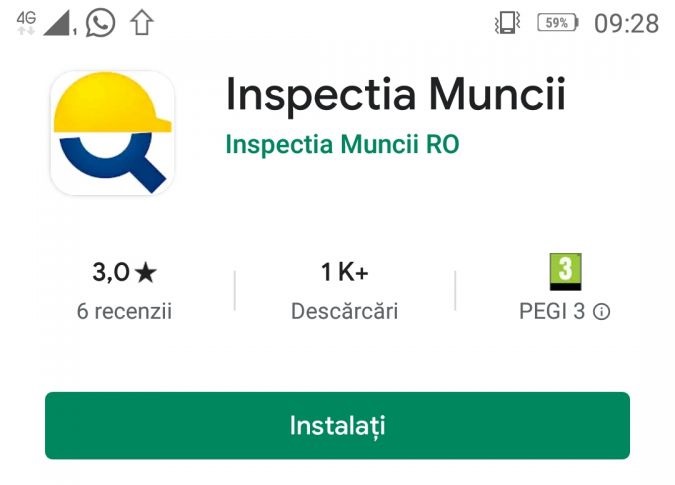The image size is (675, 485).
Task: Tap the 59% battery indicator
Action: 557,22
